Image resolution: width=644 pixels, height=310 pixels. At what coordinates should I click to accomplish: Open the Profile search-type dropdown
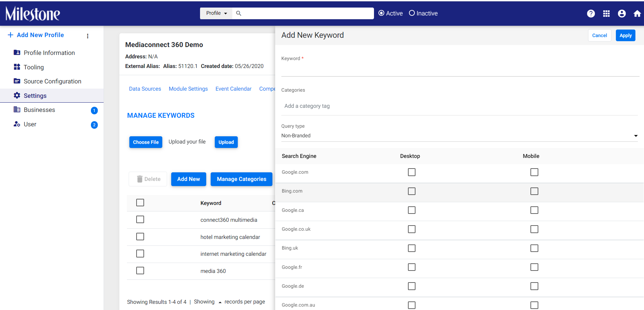point(216,13)
